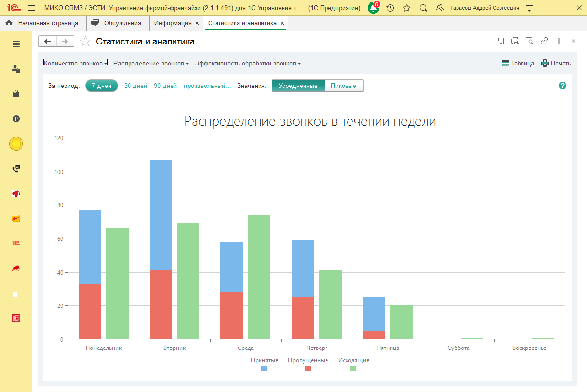587x392 pixels.
Task: Open the shopping bag section in sidebar
Action: [x=16, y=94]
